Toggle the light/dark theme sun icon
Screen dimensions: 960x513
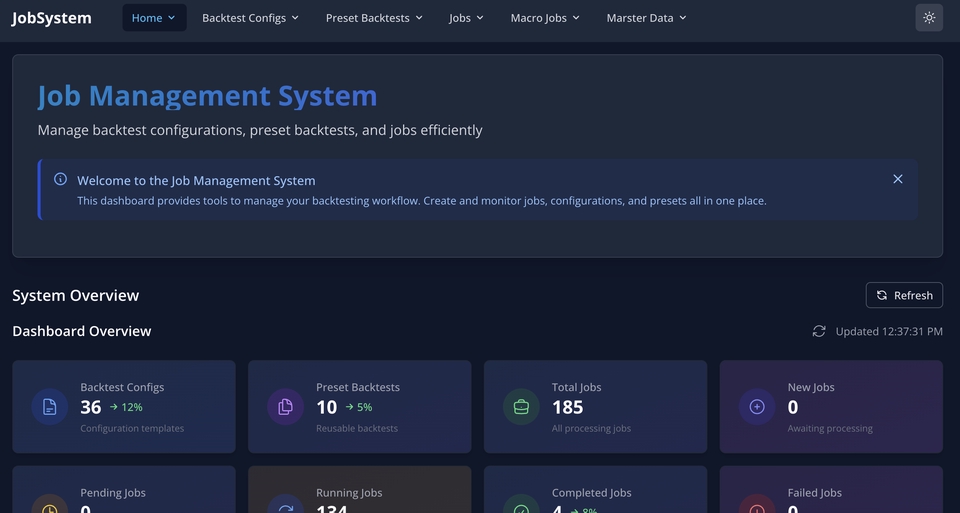click(x=929, y=18)
